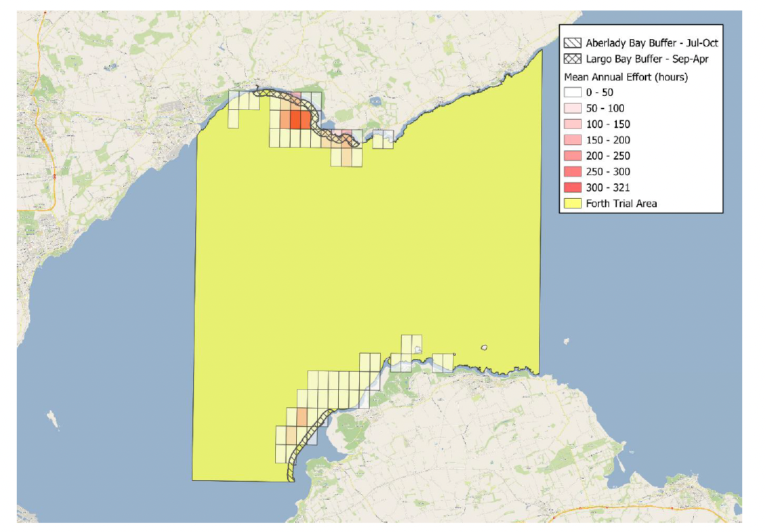The image size is (766, 532).
Task: Click the "150 - 200" pink legend swatch
Action: (572, 139)
